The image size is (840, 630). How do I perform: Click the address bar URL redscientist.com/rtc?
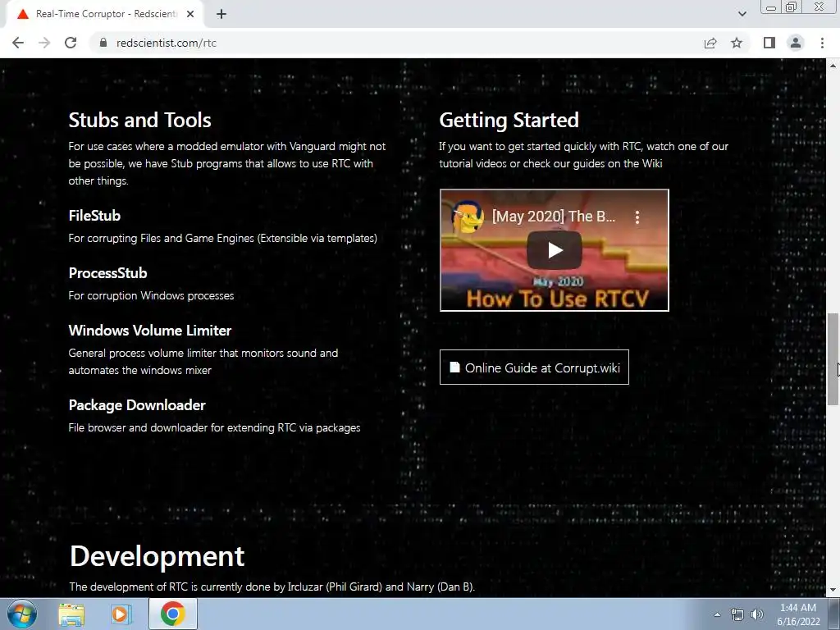coord(166,43)
